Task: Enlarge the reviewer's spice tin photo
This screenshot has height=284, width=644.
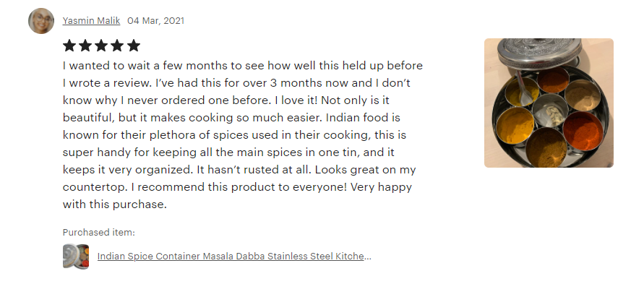Action: pyautogui.click(x=549, y=103)
